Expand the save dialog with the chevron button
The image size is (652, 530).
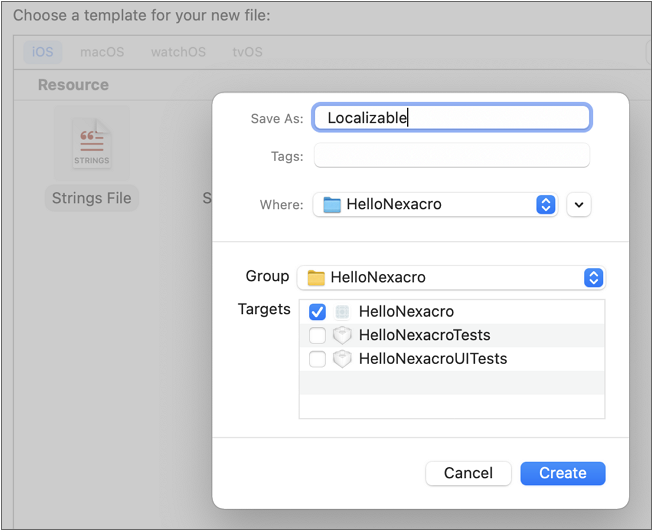coord(578,205)
